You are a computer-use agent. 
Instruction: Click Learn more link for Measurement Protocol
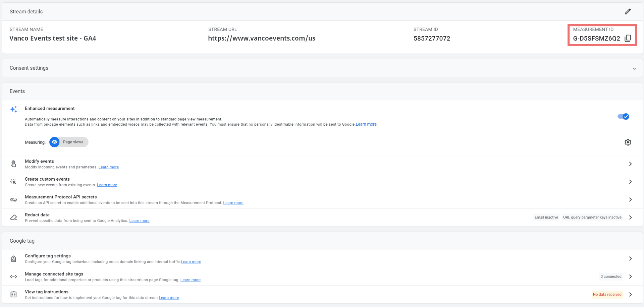click(x=233, y=203)
